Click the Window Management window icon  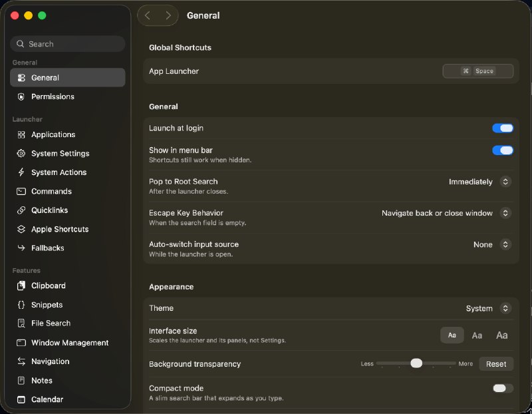21,343
